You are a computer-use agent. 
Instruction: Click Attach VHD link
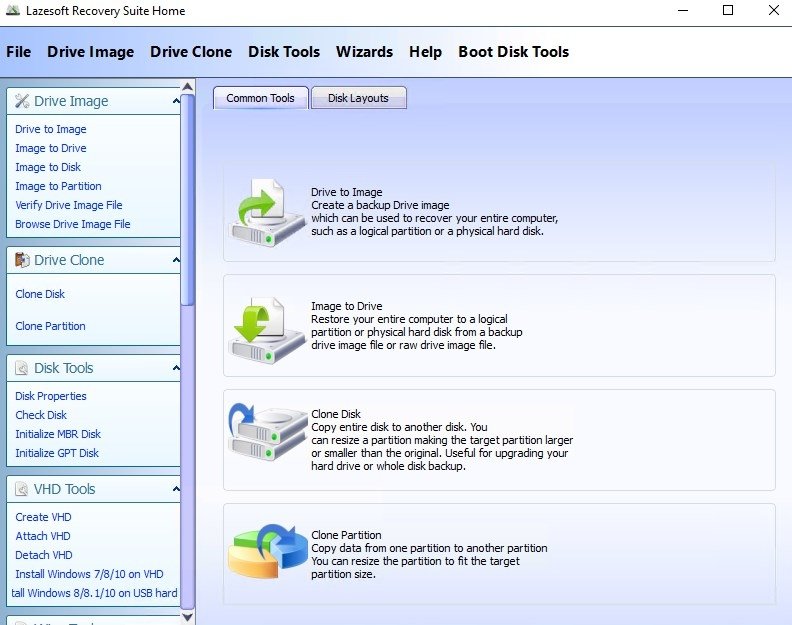coord(43,536)
